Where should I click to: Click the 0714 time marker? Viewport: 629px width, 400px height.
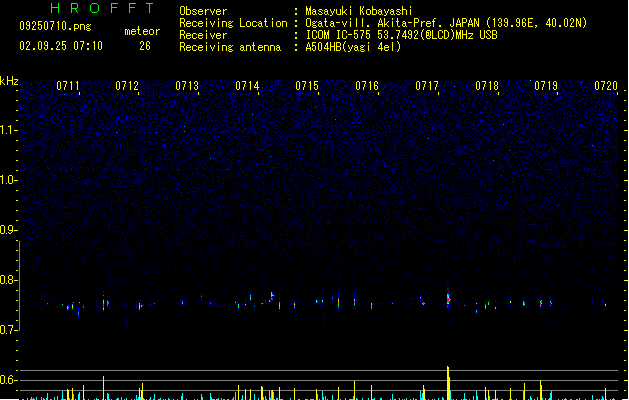(x=247, y=86)
